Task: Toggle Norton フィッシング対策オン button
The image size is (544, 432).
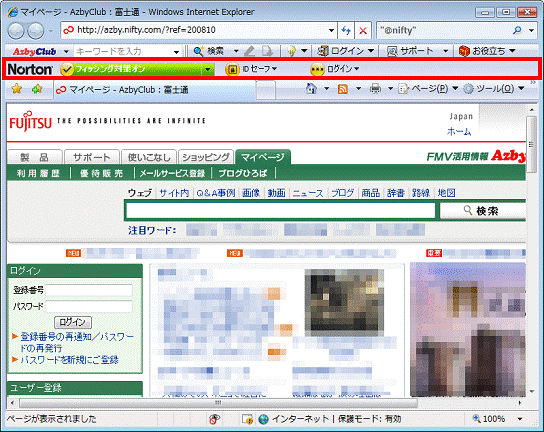Action: tap(130, 69)
